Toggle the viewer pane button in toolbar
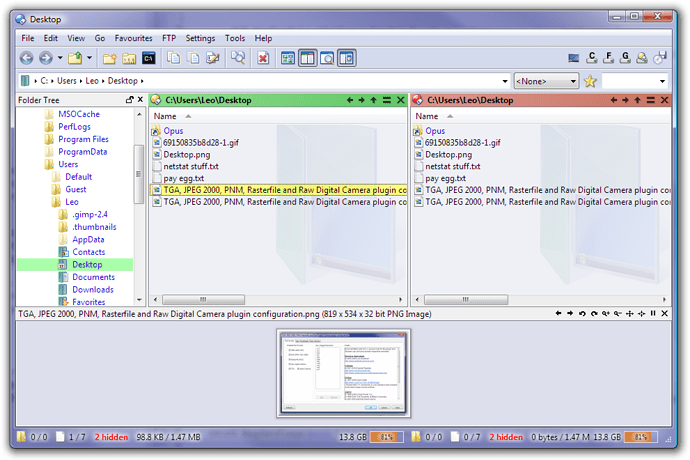Viewport: 690px width, 460px height. point(327,58)
